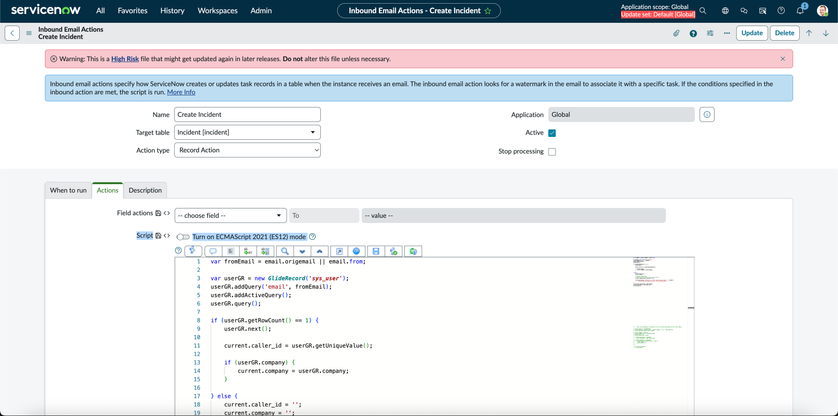Screen dimensions: 838x416
Task: Open the Action type dropdown
Action: pos(247,150)
